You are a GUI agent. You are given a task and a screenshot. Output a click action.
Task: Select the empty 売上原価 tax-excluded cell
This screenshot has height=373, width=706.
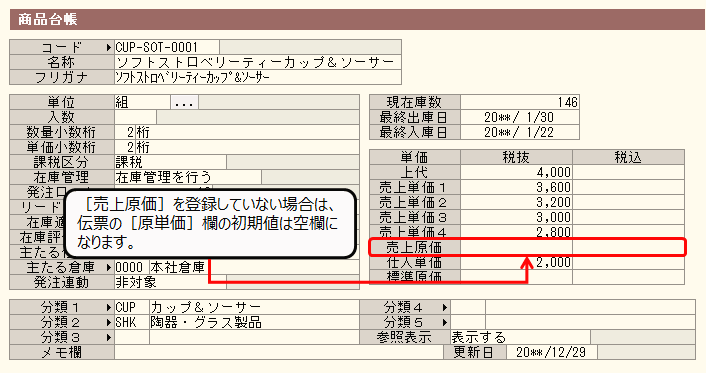coord(516,247)
